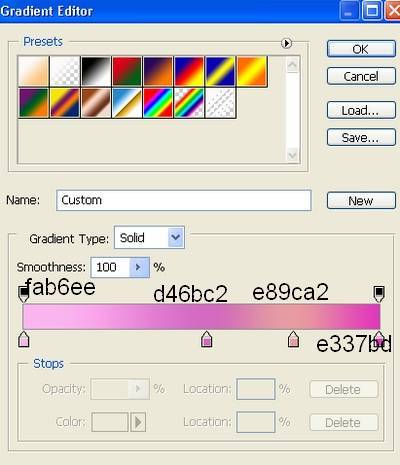The image size is (400, 465).
Task: Select the chrome gradient preset
Action: pos(127,103)
